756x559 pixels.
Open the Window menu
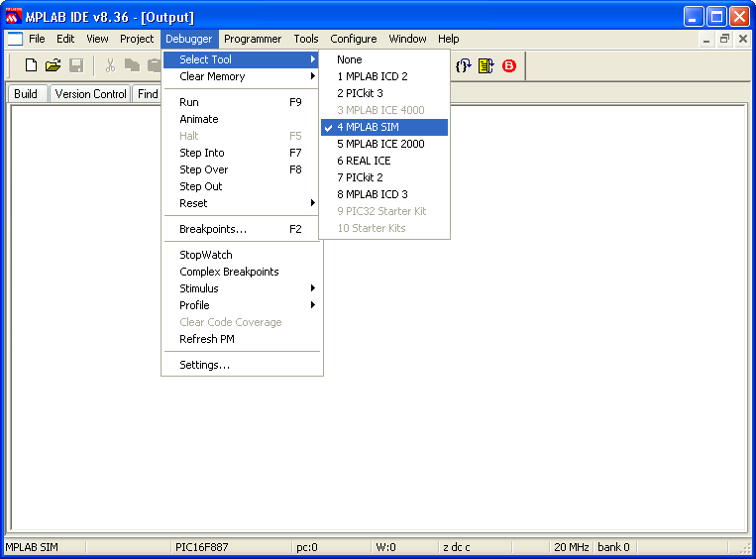(407, 39)
